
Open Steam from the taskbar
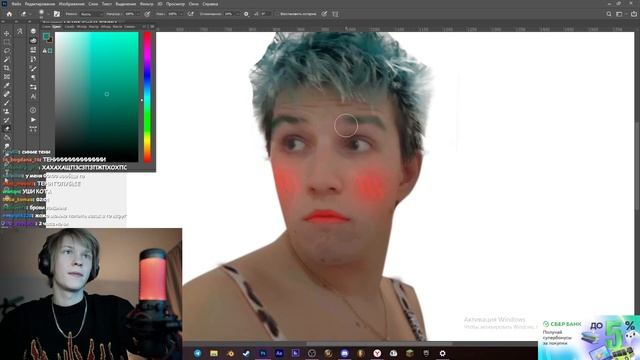click(247, 353)
